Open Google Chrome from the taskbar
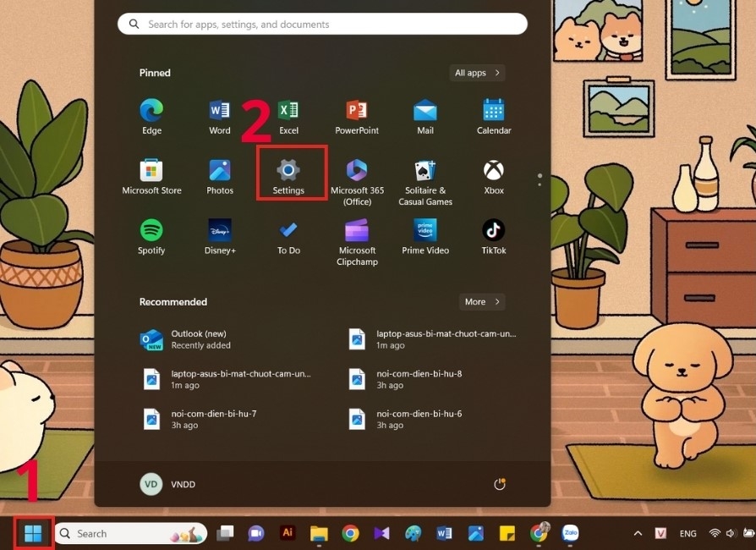Screen dimensions: 756x550 (351, 533)
